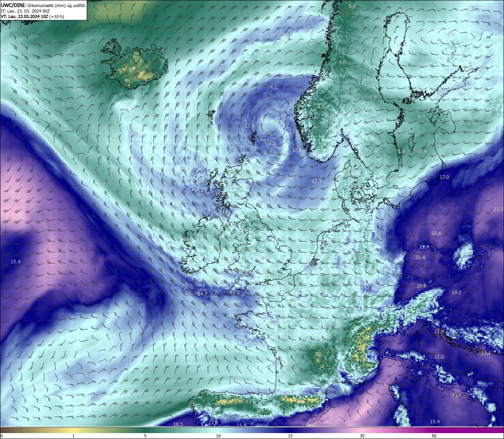
Task: Click the 'VT: Lau. 23.03.2024 10Z' line
Action: click(24, 17)
